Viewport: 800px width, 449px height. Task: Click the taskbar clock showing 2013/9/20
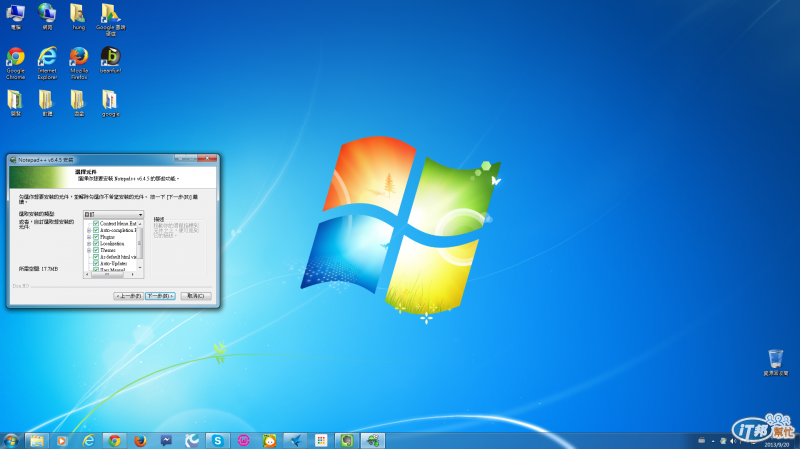(x=777, y=445)
